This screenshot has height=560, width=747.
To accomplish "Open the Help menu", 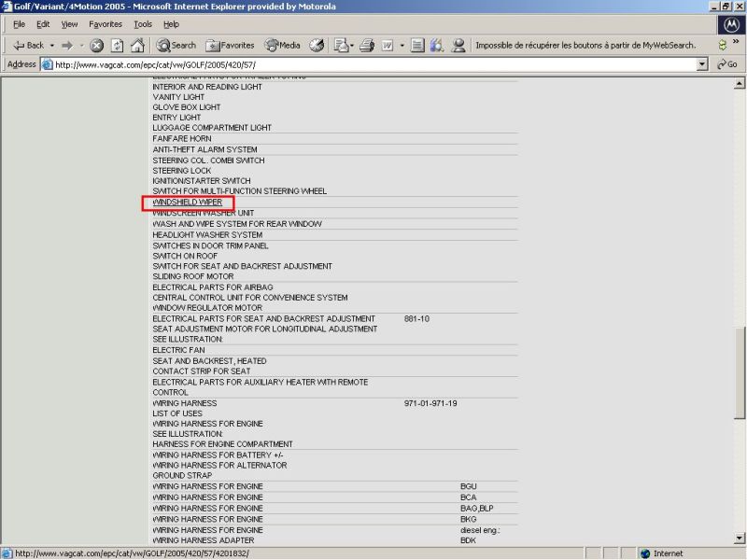I will (x=171, y=24).
